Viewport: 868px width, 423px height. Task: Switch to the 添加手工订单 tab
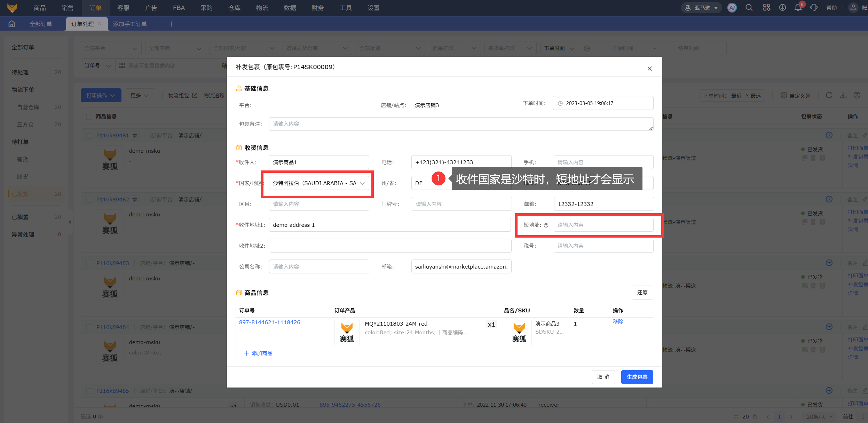point(130,24)
